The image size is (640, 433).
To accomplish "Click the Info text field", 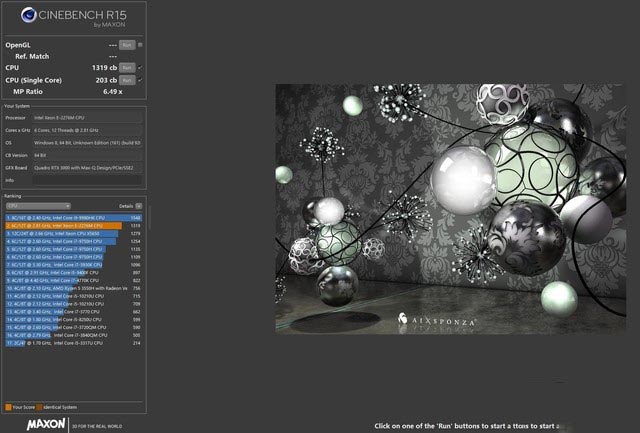I will (87, 180).
